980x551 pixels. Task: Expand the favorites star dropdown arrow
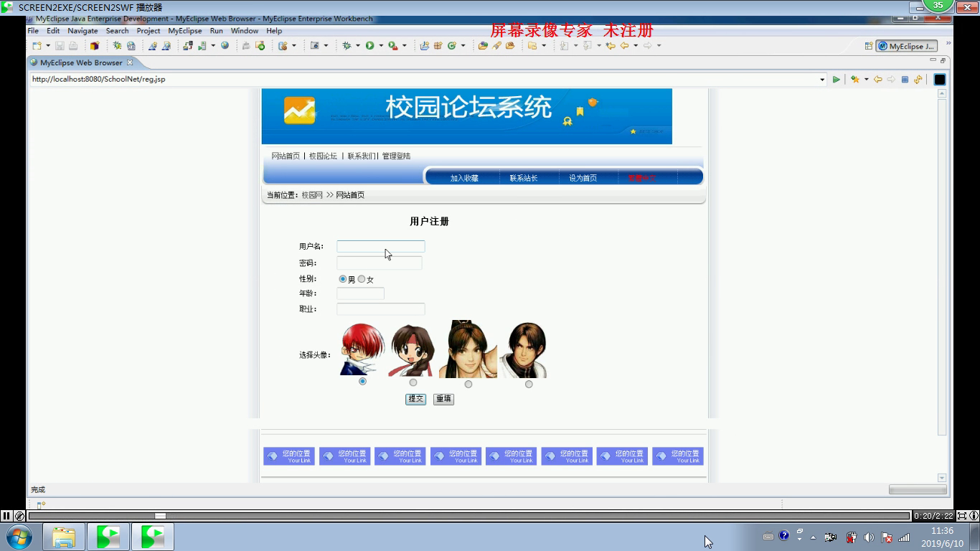(866, 79)
